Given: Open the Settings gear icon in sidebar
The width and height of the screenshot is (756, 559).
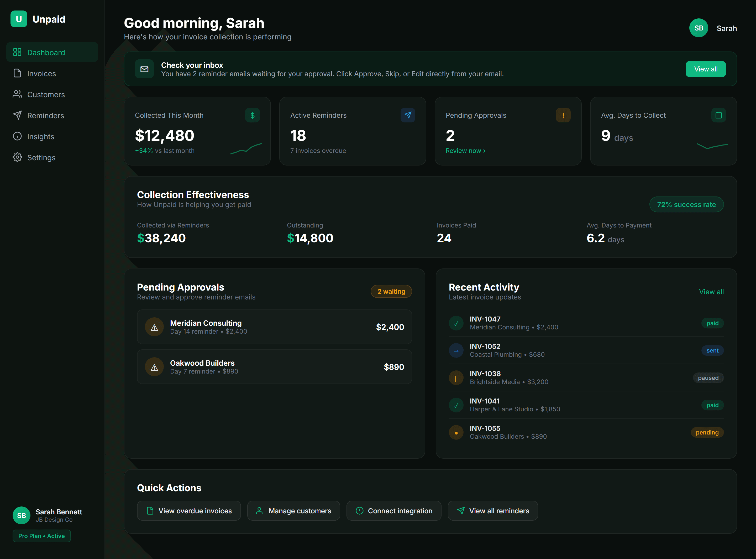Looking at the screenshot, I should click(18, 157).
